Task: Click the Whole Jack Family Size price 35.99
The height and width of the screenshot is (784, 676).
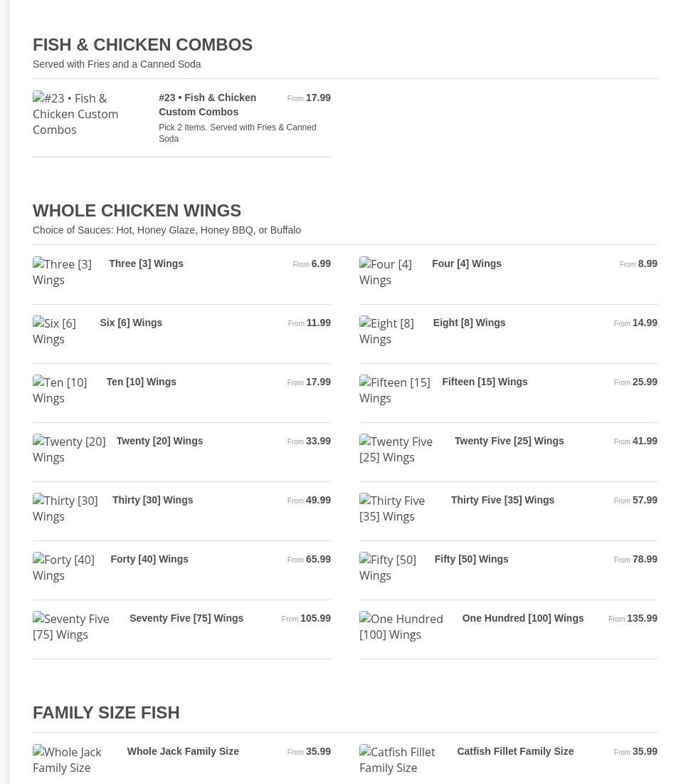Action: click(x=318, y=751)
